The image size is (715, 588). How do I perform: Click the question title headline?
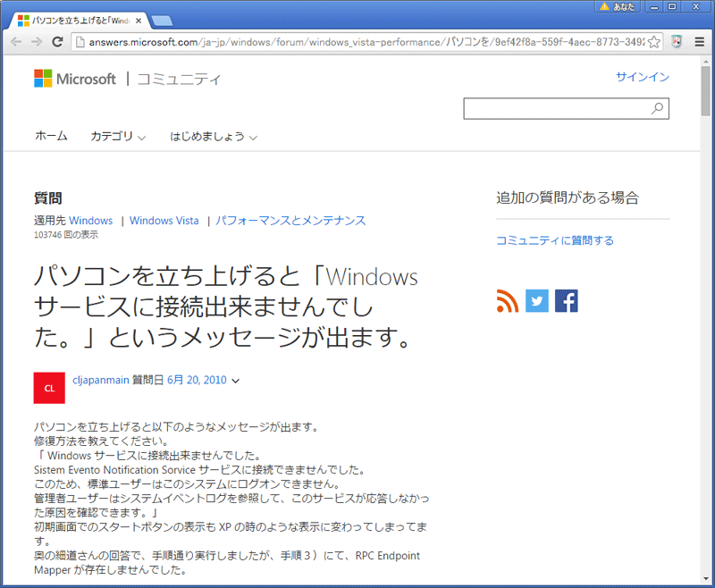[226, 307]
